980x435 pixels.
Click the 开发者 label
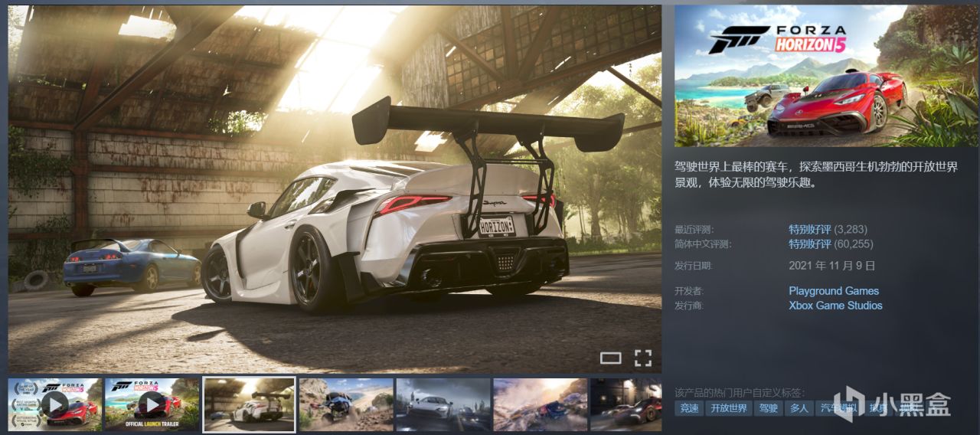pos(689,291)
